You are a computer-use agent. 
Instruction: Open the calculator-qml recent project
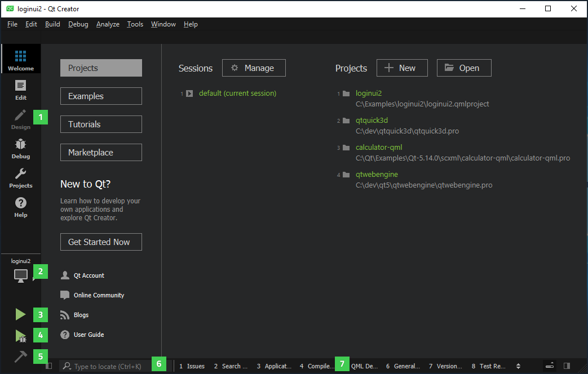pyautogui.click(x=379, y=147)
